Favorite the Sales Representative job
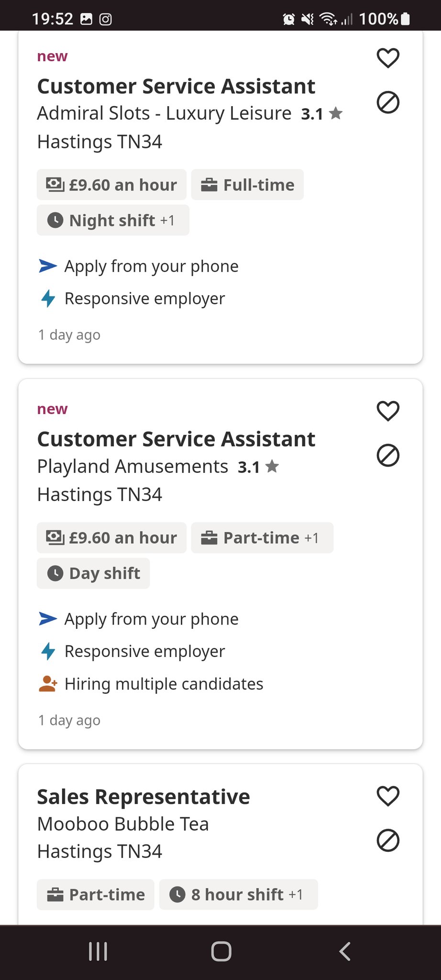Image resolution: width=441 pixels, height=980 pixels. point(388,796)
